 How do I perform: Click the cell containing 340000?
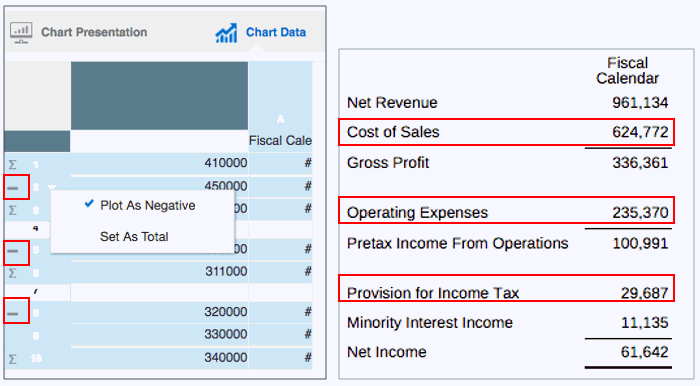pyautogui.click(x=159, y=357)
